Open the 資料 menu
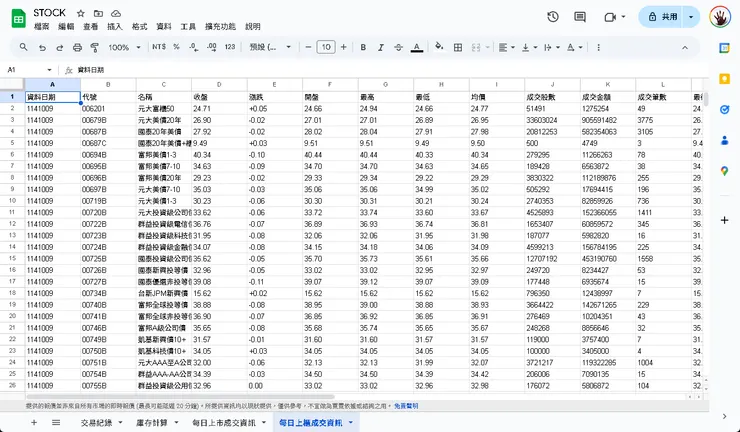Image resolution: width=740 pixels, height=432 pixels. click(164, 26)
